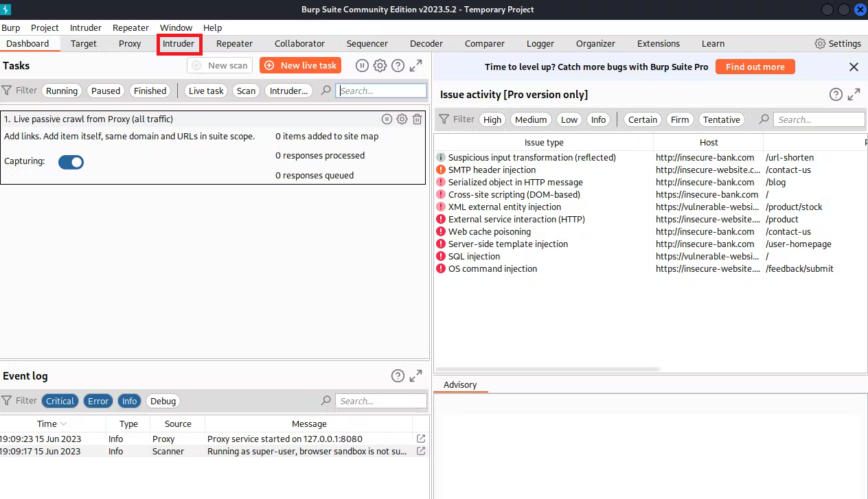Viewport: 868px width, 499px height.
Task: Toggle the Critical event log filter
Action: click(x=60, y=401)
